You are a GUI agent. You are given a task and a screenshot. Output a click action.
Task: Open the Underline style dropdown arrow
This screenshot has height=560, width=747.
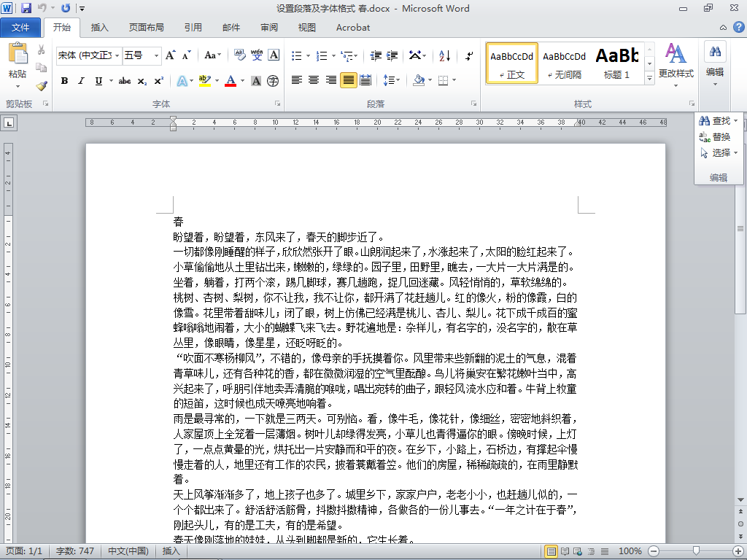(x=111, y=81)
